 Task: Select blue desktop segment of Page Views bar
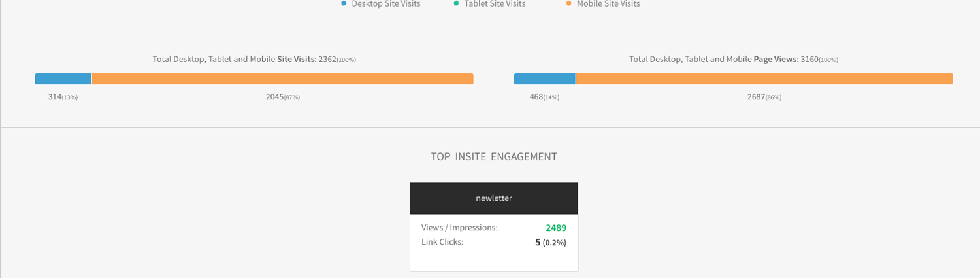coord(544,79)
